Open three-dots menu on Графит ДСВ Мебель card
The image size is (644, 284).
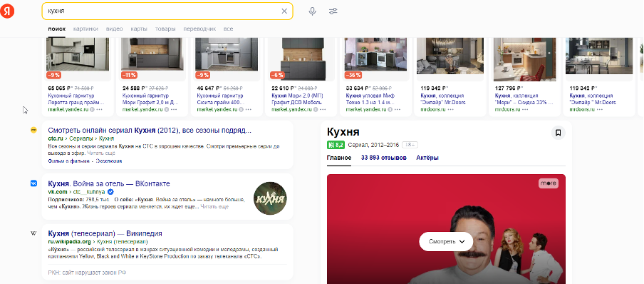pos(323,109)
